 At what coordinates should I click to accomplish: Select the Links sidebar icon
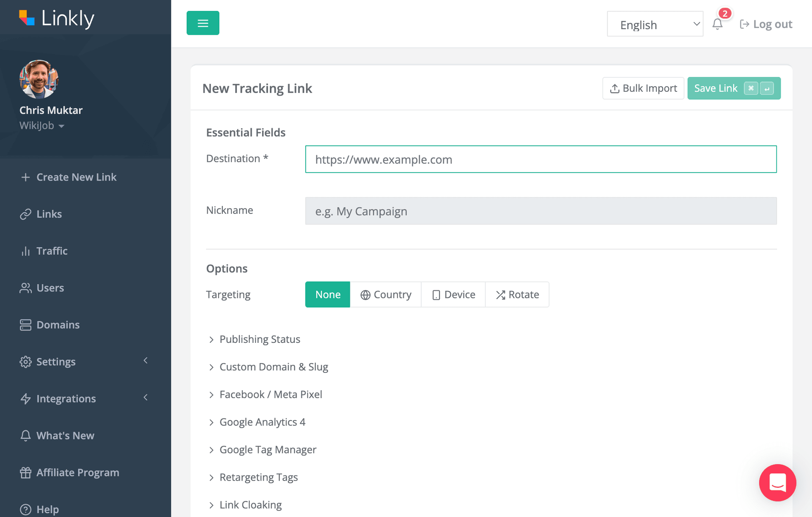[x=25, y=214]
